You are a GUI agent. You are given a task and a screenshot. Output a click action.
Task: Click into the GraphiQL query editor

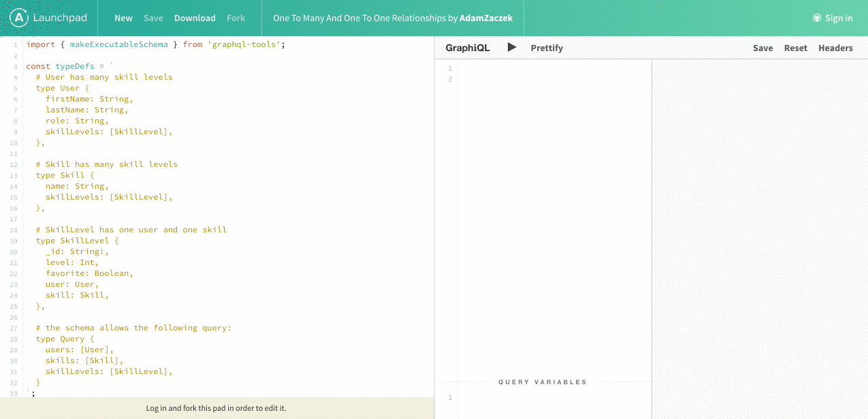click(x=554, y=204)
